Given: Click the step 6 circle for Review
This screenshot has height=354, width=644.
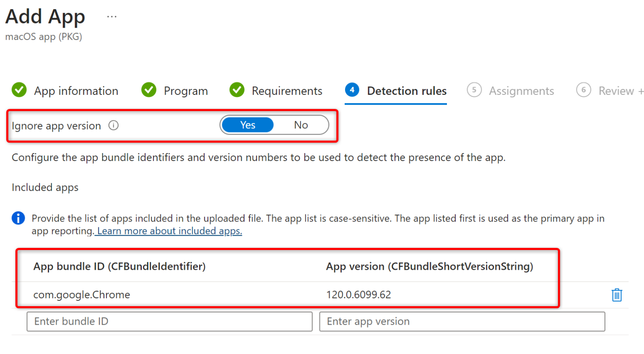Looking at the screenshot, I should tap(583, 90).
